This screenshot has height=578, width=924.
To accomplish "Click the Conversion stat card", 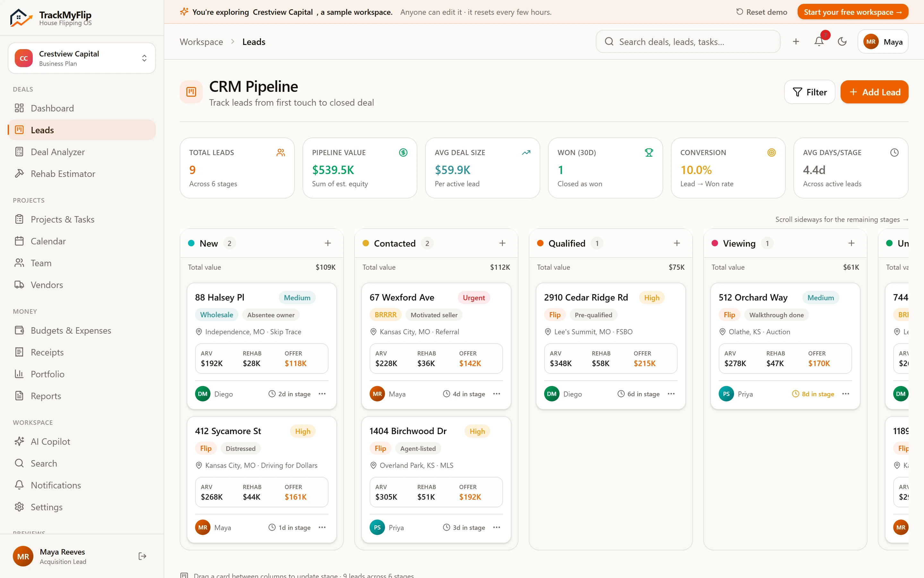I will tap(728, 168).
